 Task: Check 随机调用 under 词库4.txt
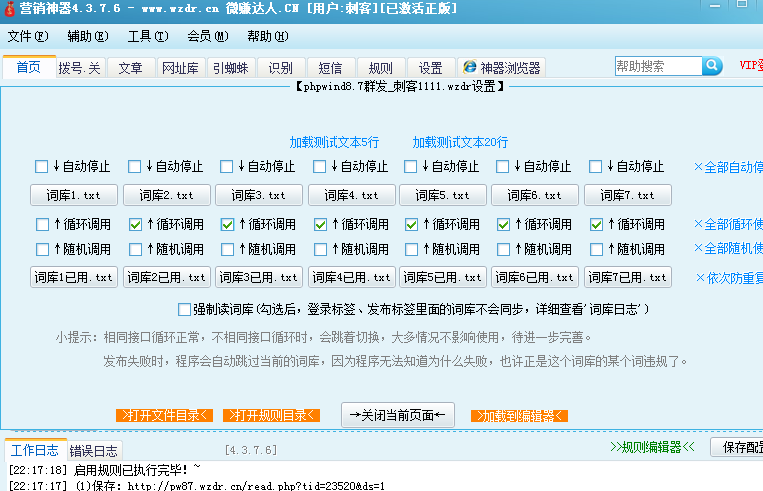[x=320, y=250]
